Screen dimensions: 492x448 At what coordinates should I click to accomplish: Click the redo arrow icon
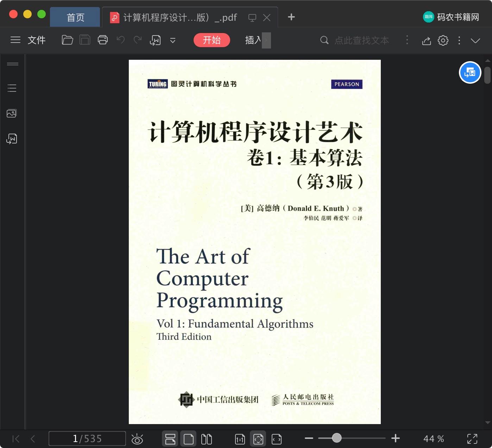pos(138,40)
